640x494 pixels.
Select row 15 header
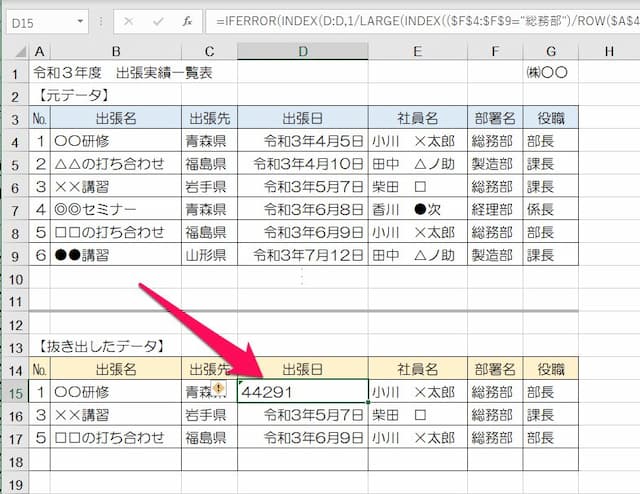coord(15,393)
